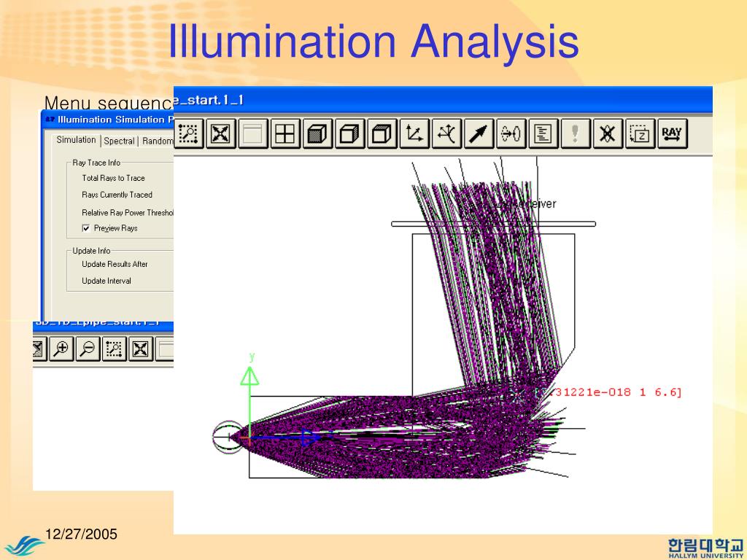
Task: Select the wireframe cube display icon
Action: point(382,134)
